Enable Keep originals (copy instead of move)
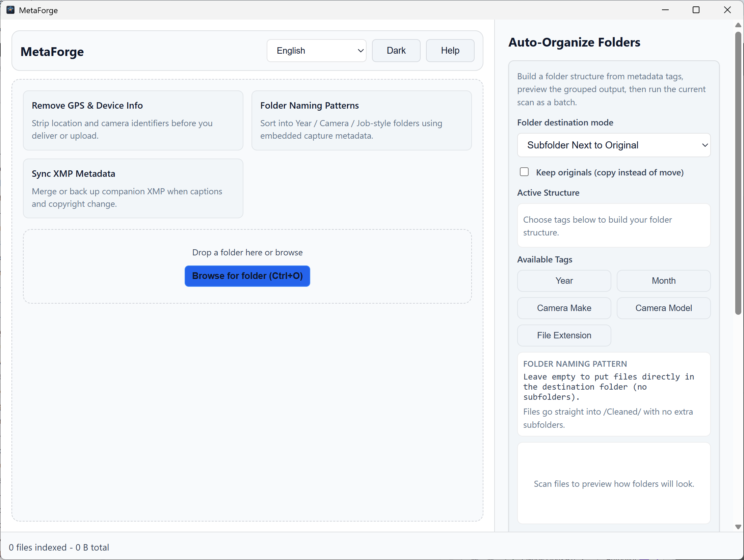Screen dimensions: 744x560 (x=524, y=172)
